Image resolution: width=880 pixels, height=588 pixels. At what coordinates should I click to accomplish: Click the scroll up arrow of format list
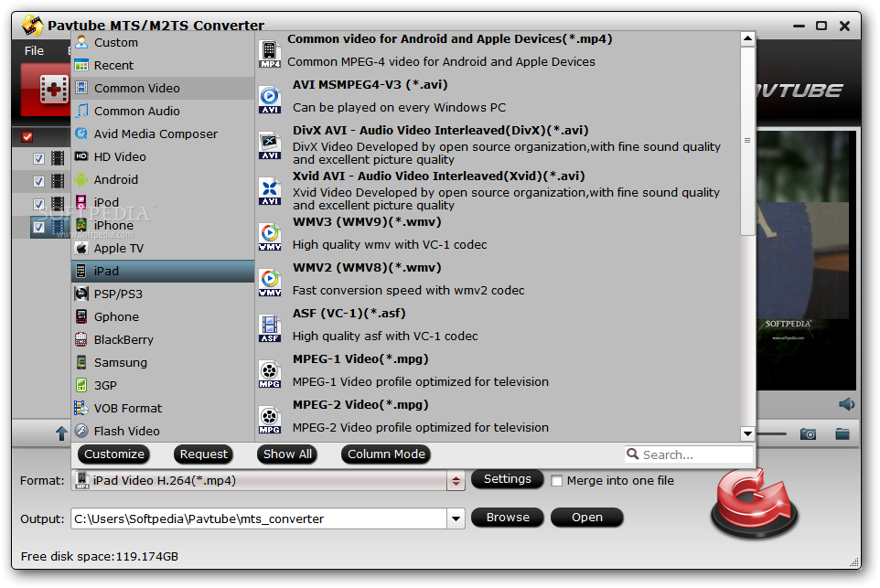747,38
